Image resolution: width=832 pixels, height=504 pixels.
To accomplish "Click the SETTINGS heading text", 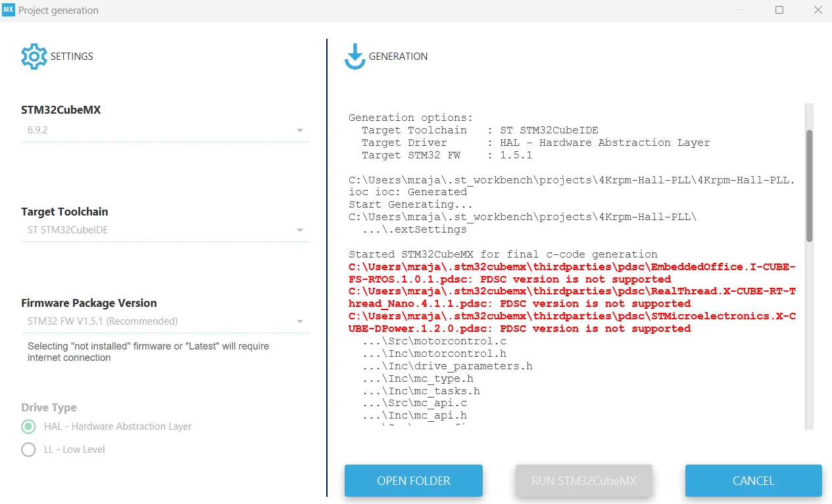I will pos(72,57).
